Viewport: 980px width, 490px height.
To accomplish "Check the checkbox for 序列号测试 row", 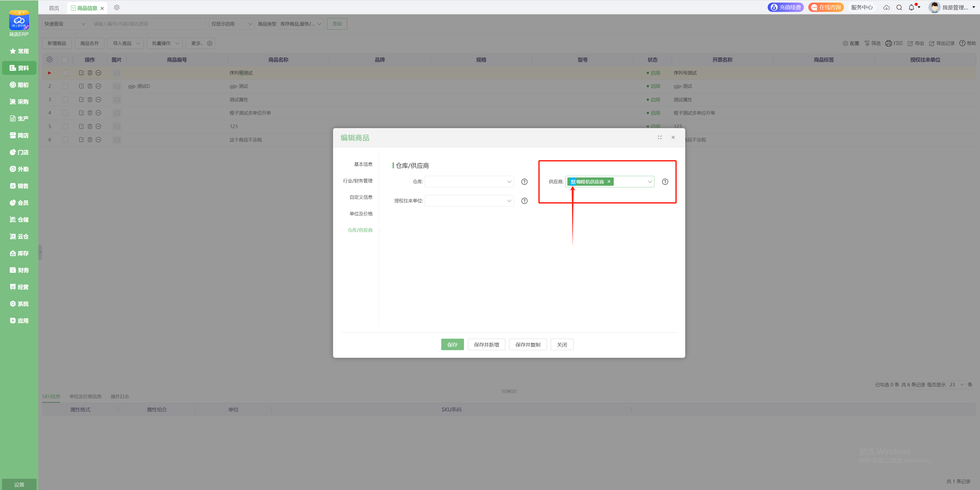I will click(x=65, y=73).
